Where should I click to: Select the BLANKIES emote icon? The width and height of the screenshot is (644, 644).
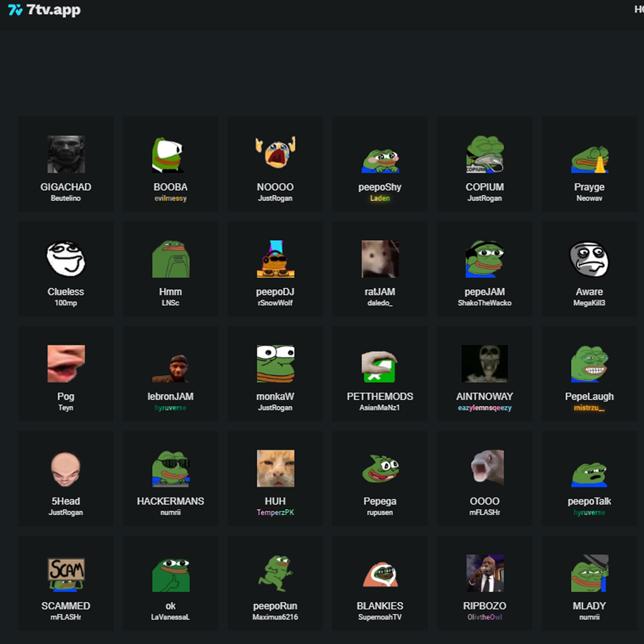380,574
